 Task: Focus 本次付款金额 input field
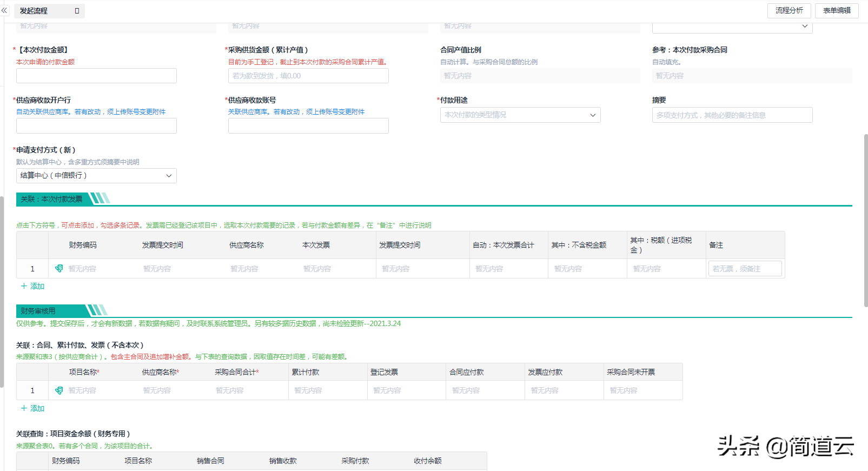[96, 76]
